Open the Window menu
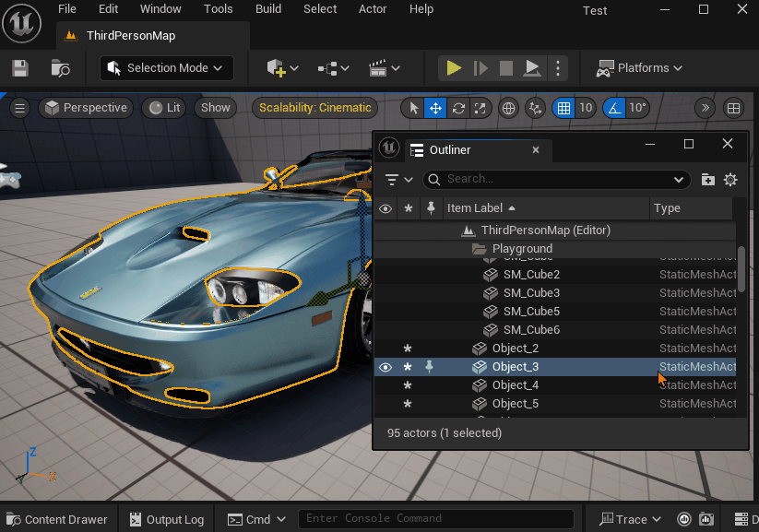The width and height of the screenshot is (759, 532). (160, 9)
